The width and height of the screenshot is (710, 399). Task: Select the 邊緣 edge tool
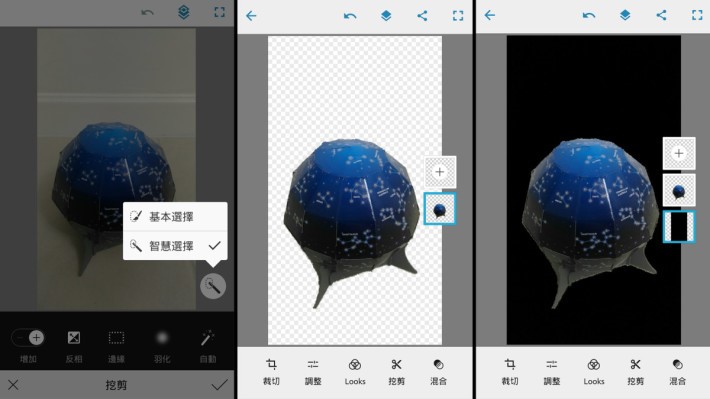pyautogui.click(x=116, y=346)
